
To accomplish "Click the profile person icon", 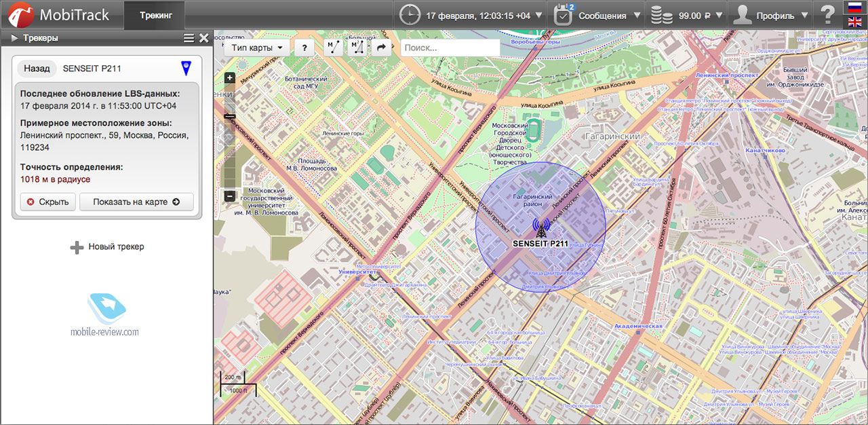I will click(743, 15).
